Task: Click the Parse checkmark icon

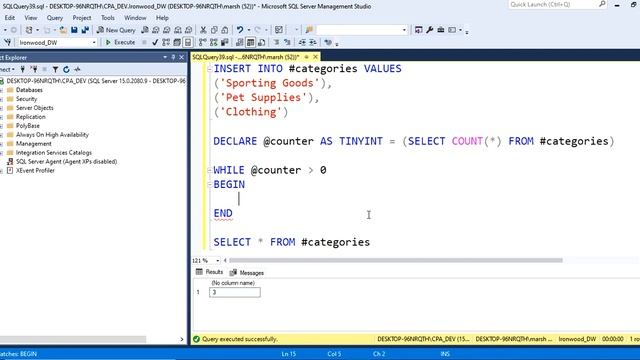Action: 155,42
